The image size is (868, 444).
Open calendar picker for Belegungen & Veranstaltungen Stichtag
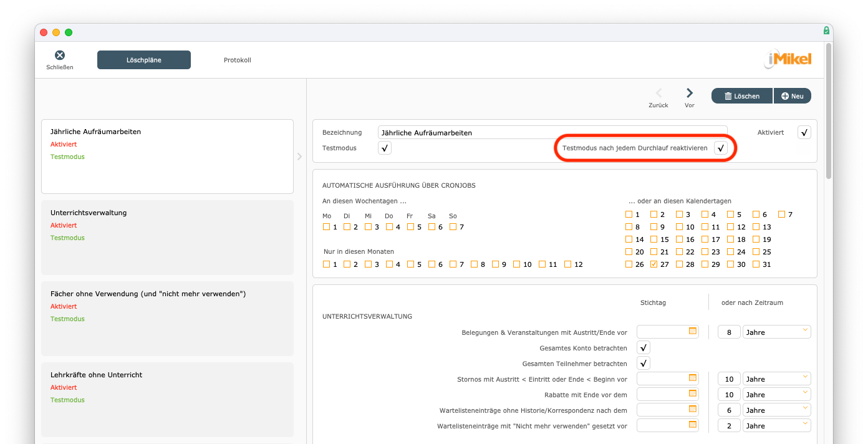pyautogui.click(x=693, y=331)
